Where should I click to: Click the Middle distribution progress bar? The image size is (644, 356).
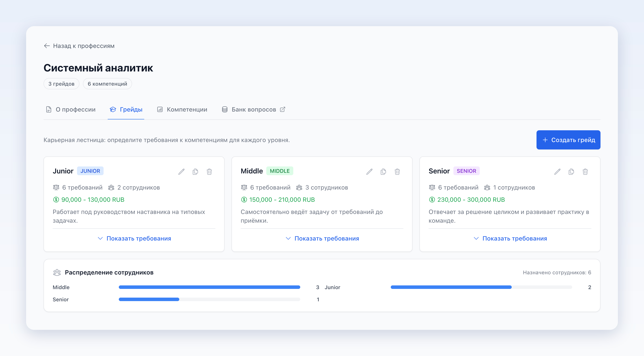tap(210, 287)
